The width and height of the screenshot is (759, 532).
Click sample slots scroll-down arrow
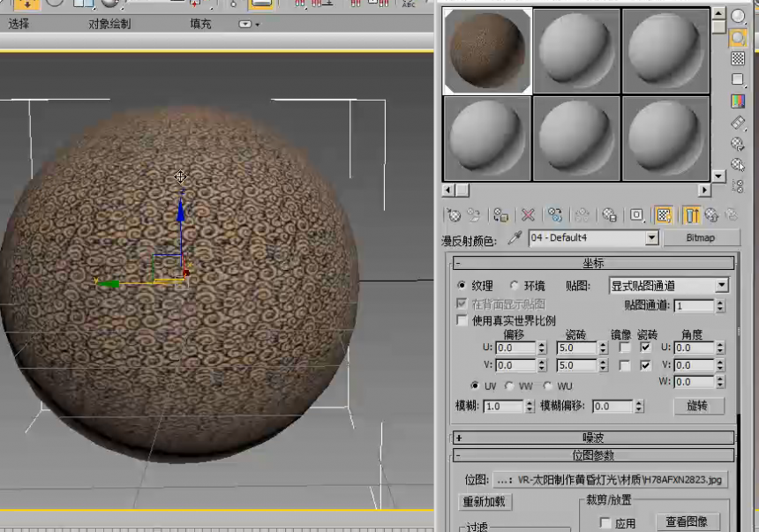(x=718, y=176)
